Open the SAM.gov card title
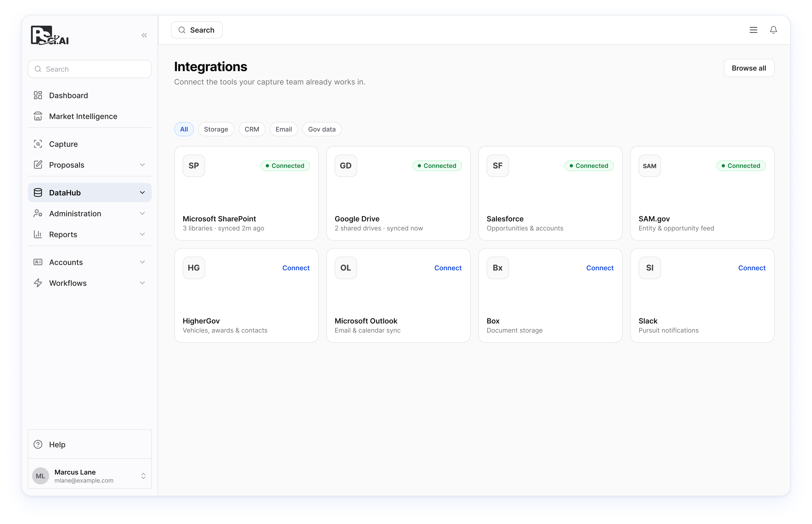The width and height of the screenshot is (812, 524). tap(654, 219)
